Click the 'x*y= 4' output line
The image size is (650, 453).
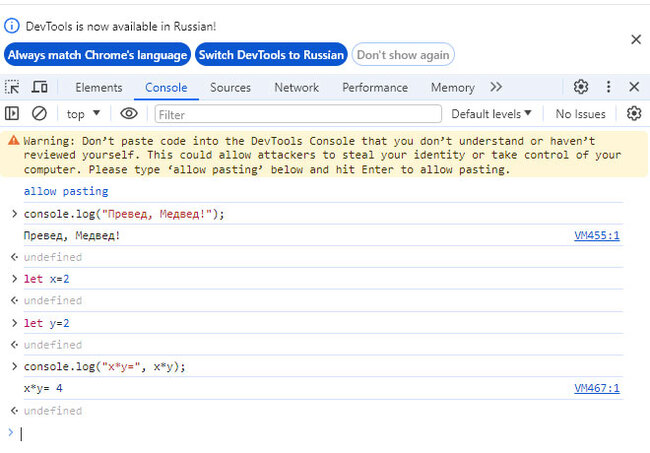(x=43, y=388)
